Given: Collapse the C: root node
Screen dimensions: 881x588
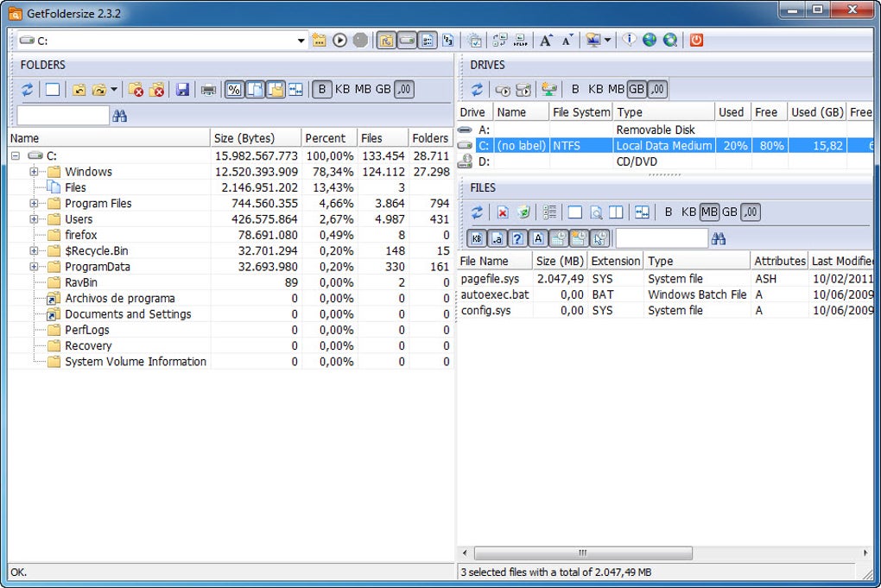Looking at the screenshot, I should click(x=16, y=155).
